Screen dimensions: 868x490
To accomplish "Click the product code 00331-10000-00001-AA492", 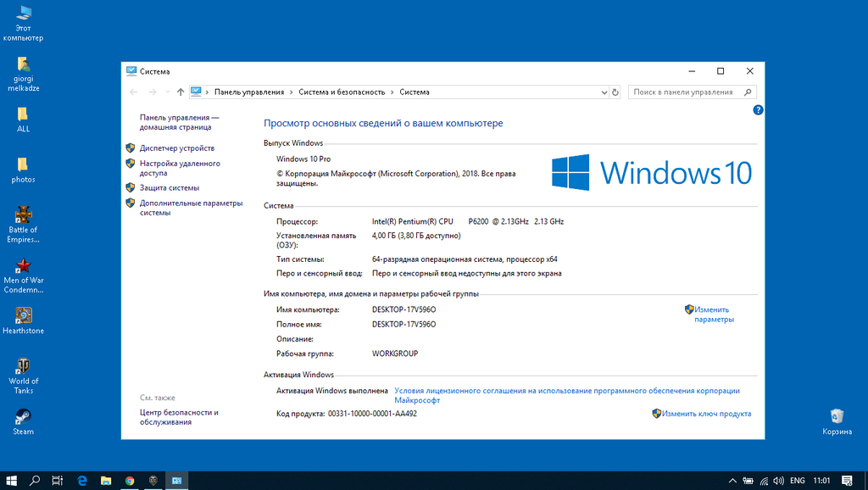I will point(372,414).
